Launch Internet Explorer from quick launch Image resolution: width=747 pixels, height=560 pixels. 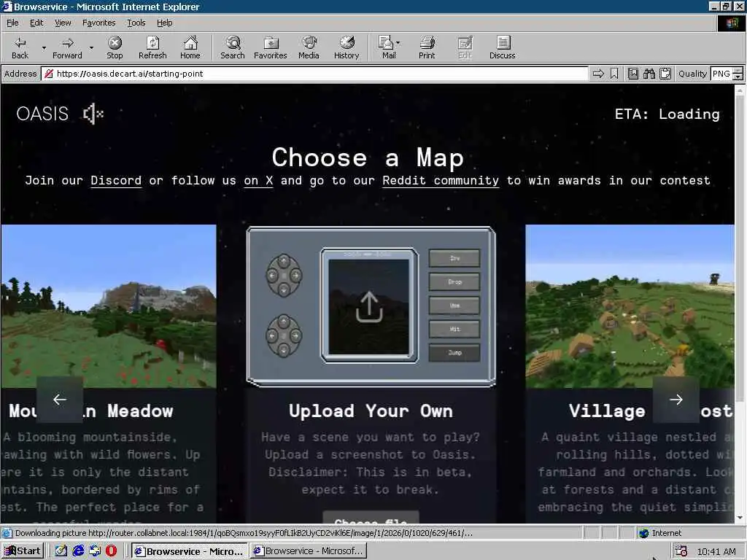77,551
